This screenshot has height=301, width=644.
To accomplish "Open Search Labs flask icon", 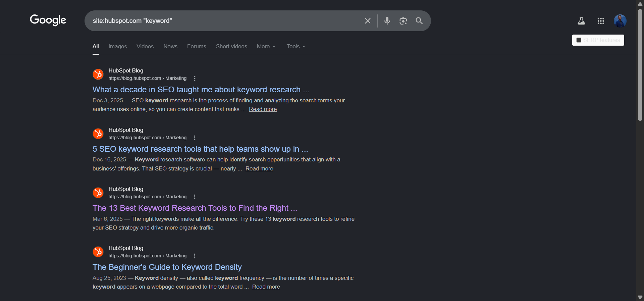I will [x=581, y=21].
